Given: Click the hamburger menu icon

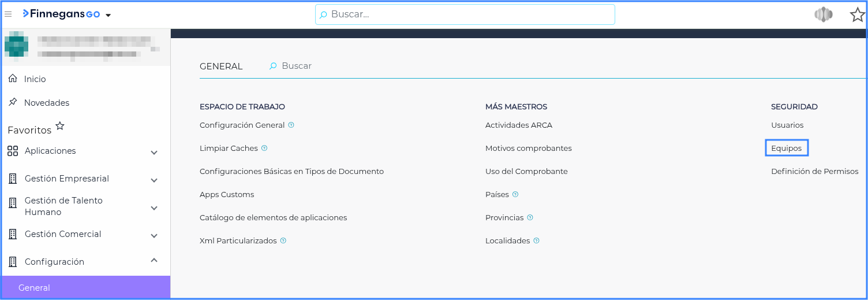Looking at the screenshot, I should click(x=8, y=14).
